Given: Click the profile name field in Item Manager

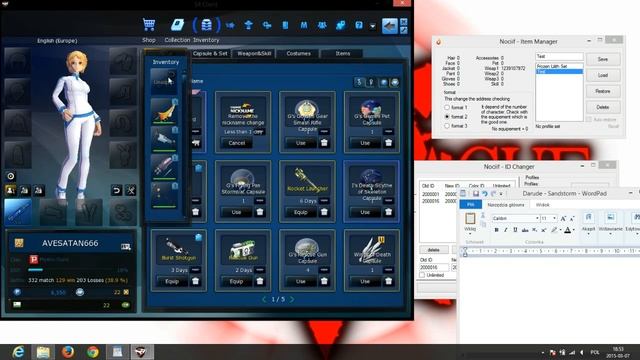Looking at the screenshot, I should click(x=559, y=56).
